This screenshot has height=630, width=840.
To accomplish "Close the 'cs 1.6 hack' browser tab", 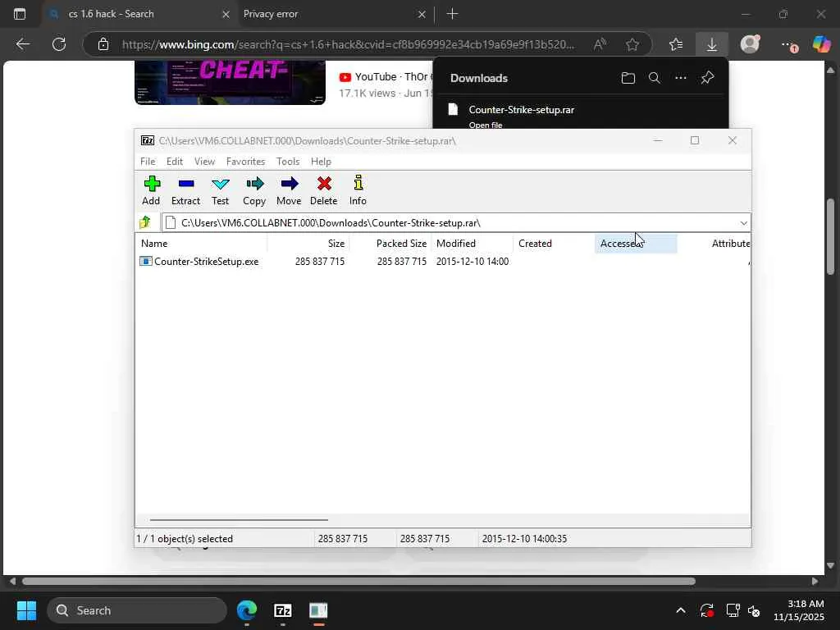I will click(x=226, y=15).
